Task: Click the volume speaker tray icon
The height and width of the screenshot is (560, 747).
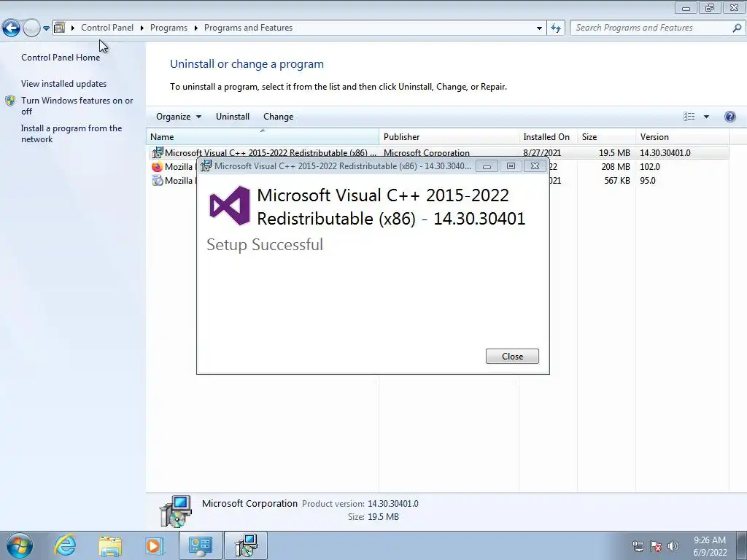Action: (673, 546)
